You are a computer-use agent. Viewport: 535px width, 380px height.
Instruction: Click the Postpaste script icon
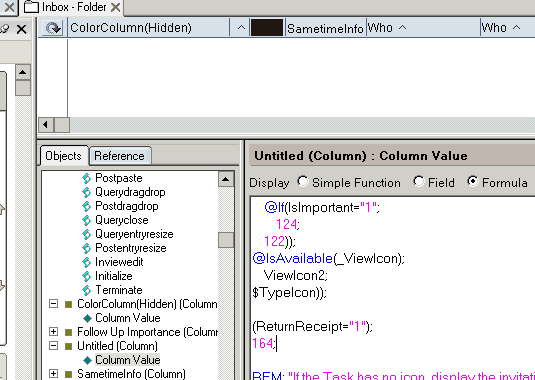(x=87, y=178)
